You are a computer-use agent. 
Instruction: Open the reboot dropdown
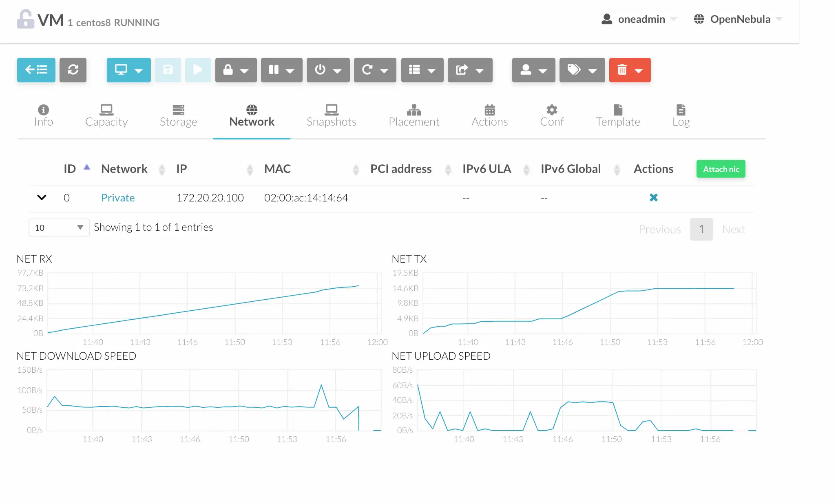point(375,70)
